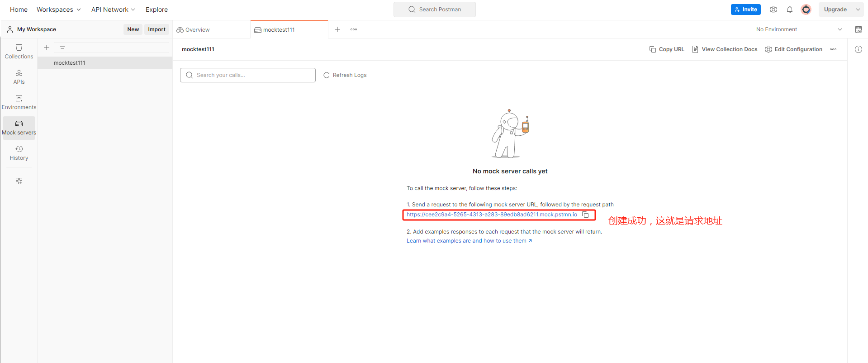Open the settings gear icon in header
Viewport: 868px width, 363px height.
point(773,10)
